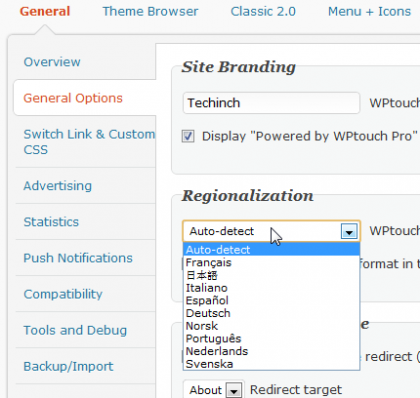Select 日本語 from the language list
Viewport: 420px width, 398px height.
coord(271,275)
